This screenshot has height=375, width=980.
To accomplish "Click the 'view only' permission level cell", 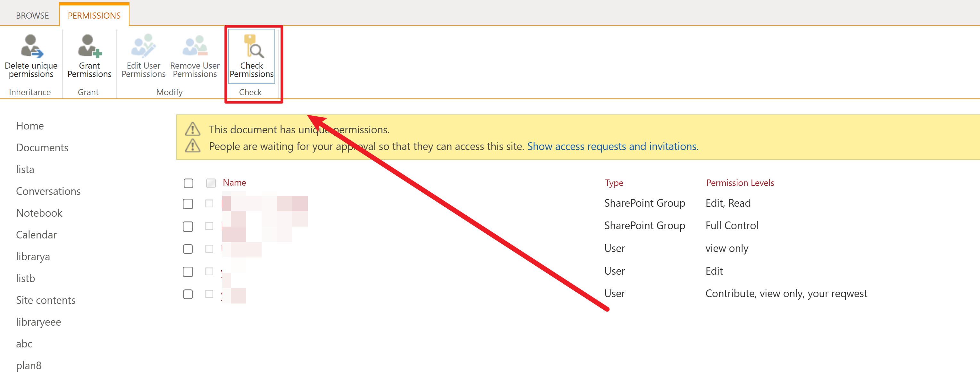I will pyautogui.click(x=727, y=248).
